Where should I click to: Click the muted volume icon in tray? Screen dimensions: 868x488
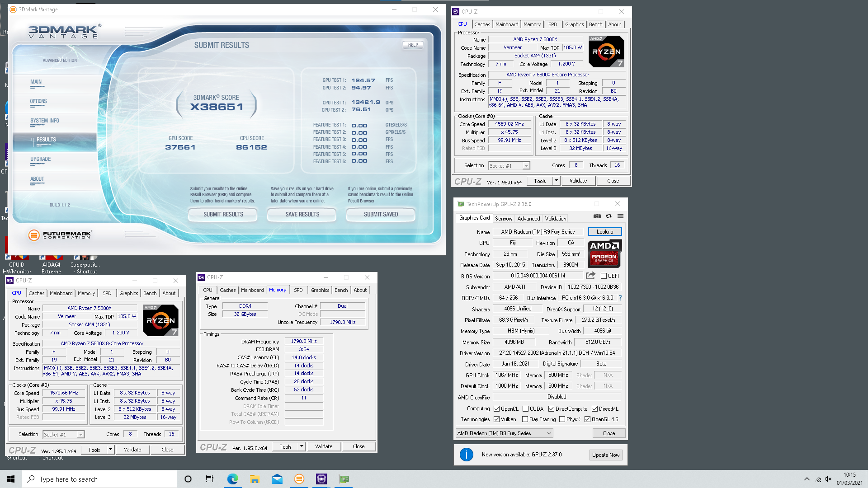pyautogui.click(x=828, y=479)
